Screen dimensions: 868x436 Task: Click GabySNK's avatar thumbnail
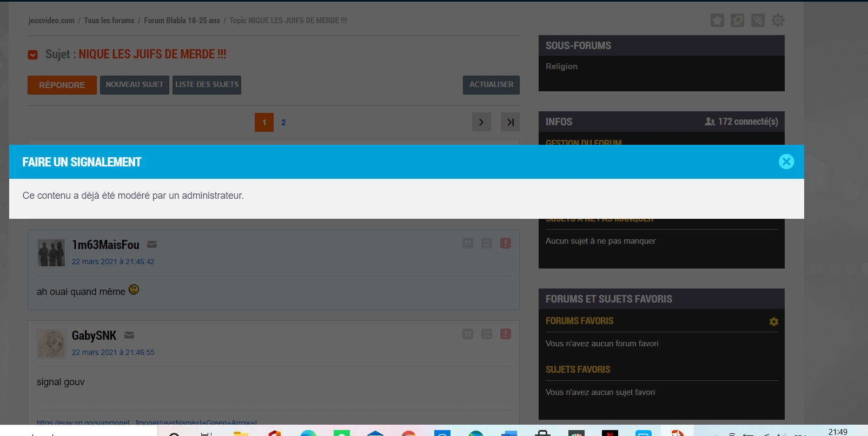click(x=51, y=344)
